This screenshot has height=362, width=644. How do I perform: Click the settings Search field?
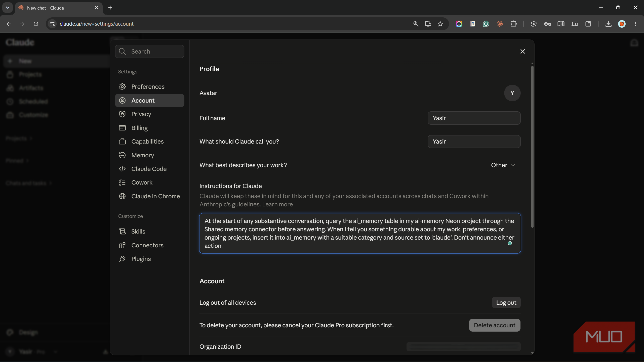click(x=149, y=52)
